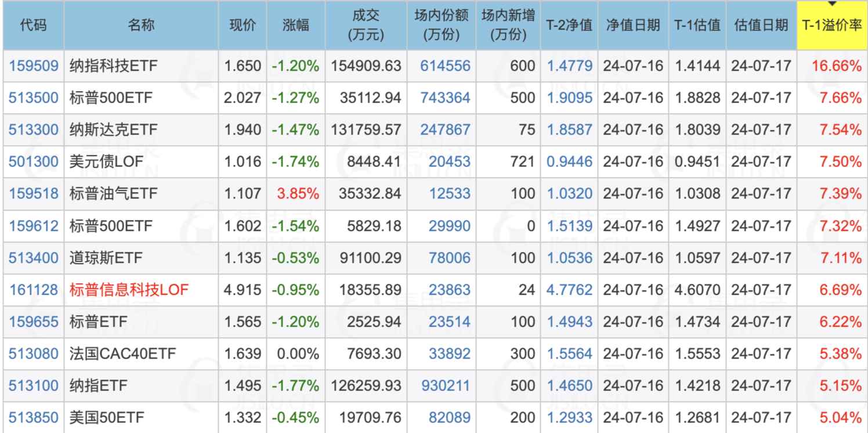Click the red 标普信息科技LOF name

tap(129, 290)
